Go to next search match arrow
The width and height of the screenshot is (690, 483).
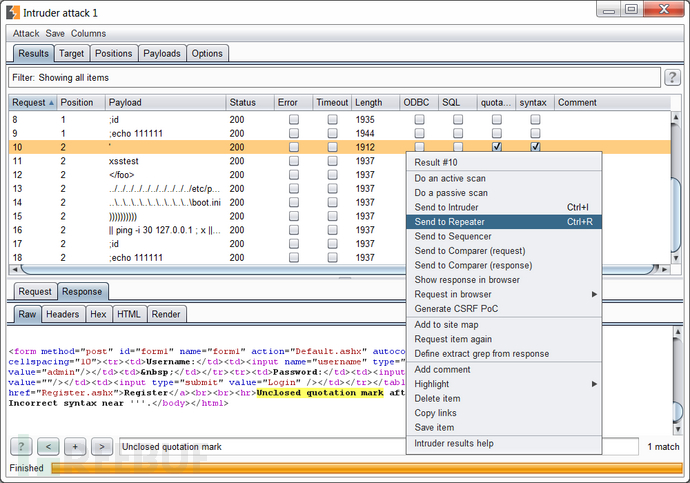(x=101, y=446)
